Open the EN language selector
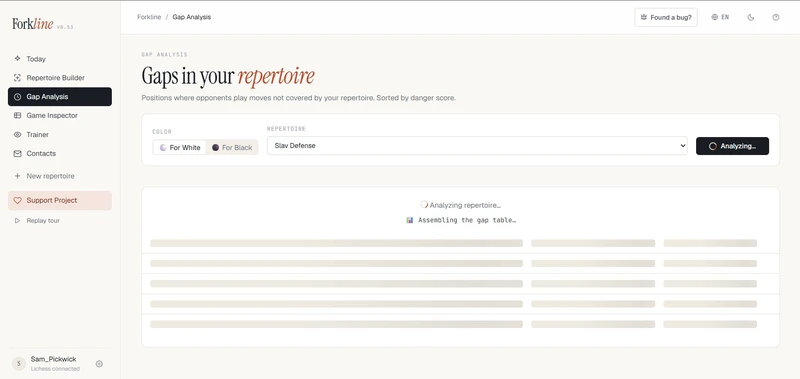Viewport: 800px width, 379px height. click(720, 17)
